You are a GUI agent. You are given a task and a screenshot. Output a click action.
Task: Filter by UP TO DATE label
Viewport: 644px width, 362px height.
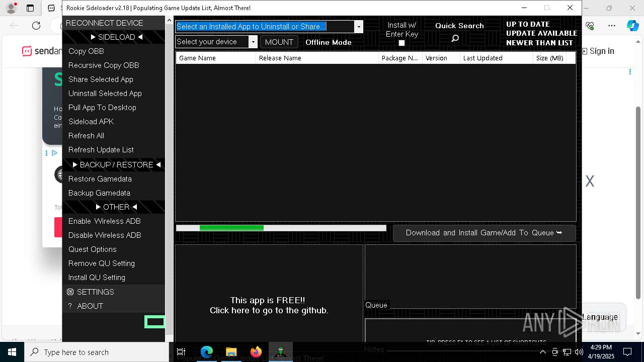(528, 24)
